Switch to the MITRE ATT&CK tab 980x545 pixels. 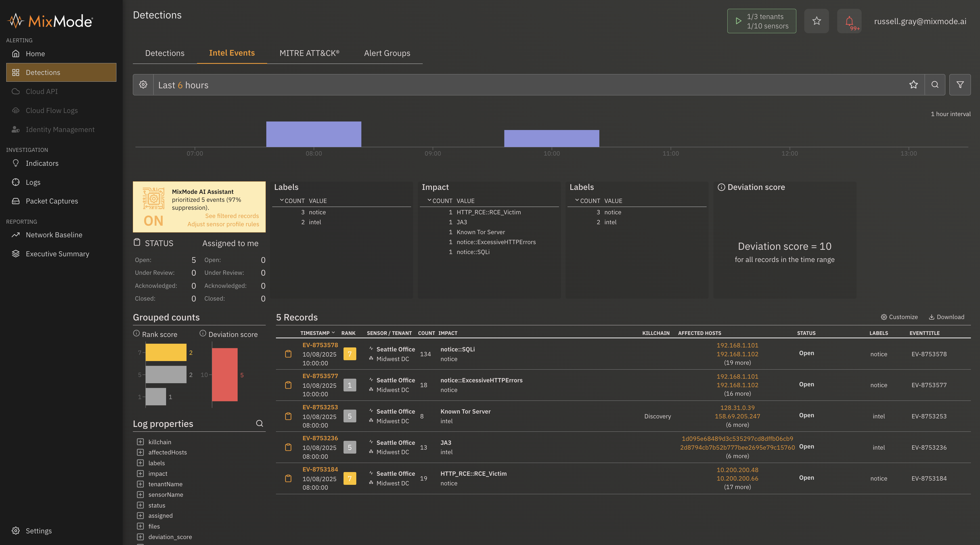coord(309,53)
